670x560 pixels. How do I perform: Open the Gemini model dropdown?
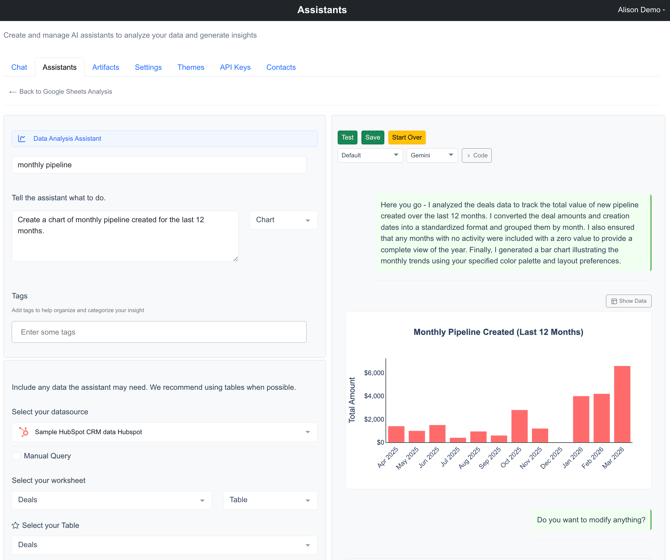click(x=431, y=156)
